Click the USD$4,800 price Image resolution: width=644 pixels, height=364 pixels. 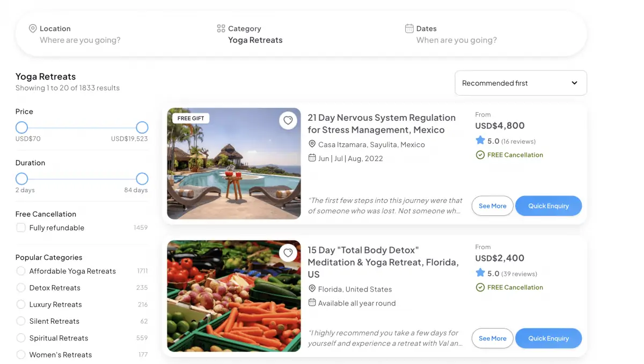pos(500,126)
